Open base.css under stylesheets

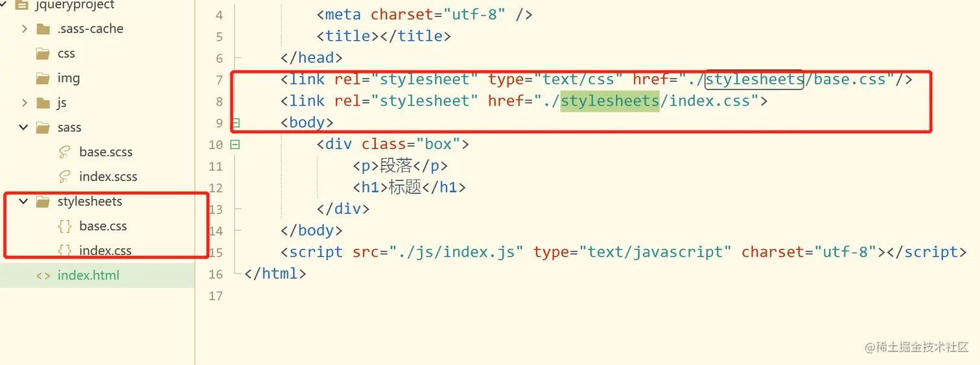pyautogui.click(x=103, y=226)
